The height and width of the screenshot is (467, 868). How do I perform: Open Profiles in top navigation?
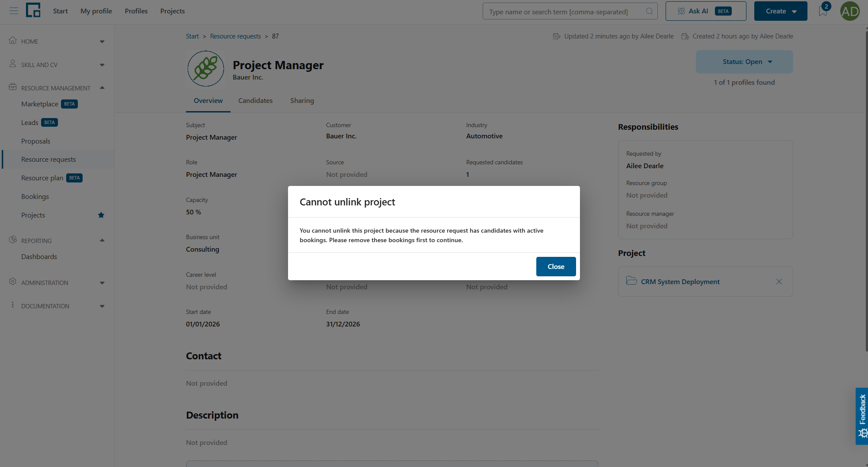tap(136, 11)
